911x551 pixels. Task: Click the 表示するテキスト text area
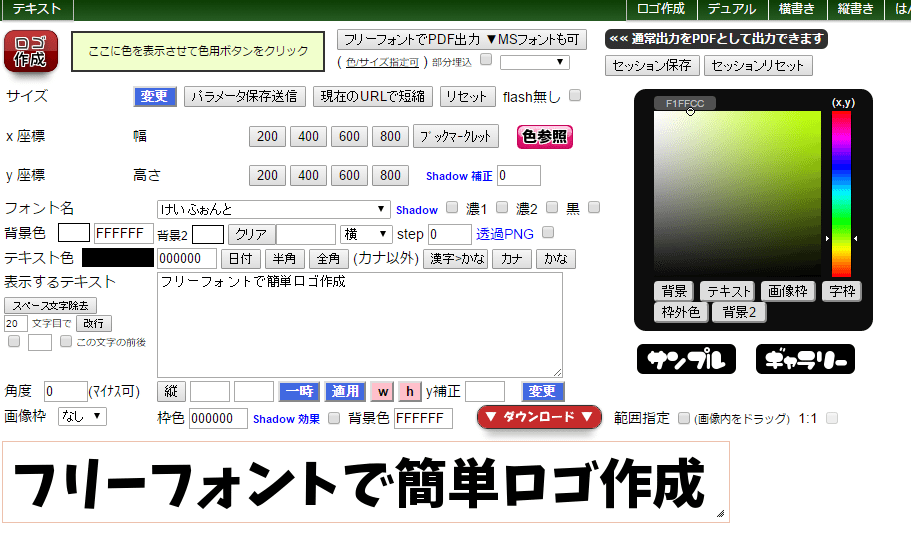point(359,325)
